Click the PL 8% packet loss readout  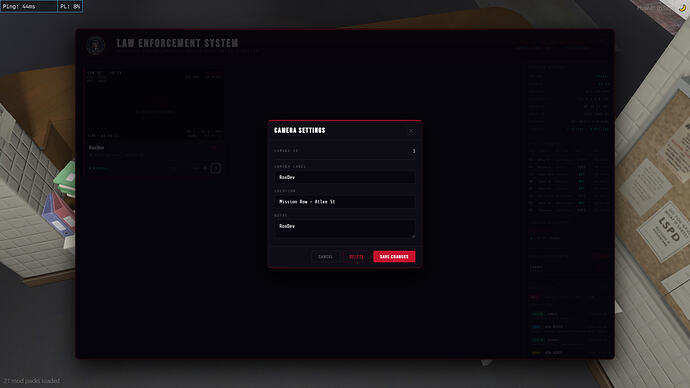point(70,6)
